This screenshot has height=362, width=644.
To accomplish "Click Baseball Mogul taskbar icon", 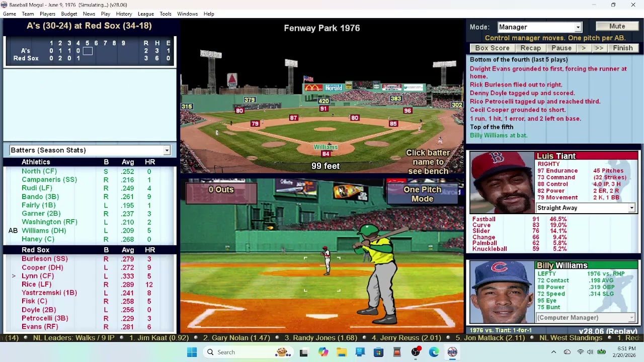I will [x=452, y=352].
